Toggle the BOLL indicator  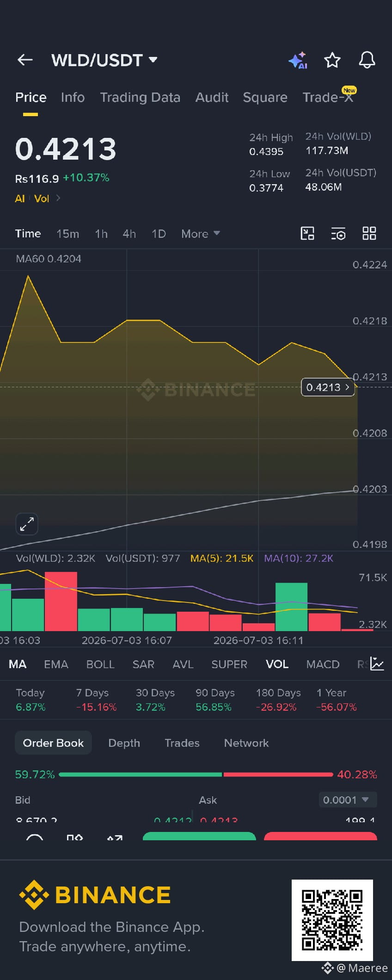(x=100, y=664)
